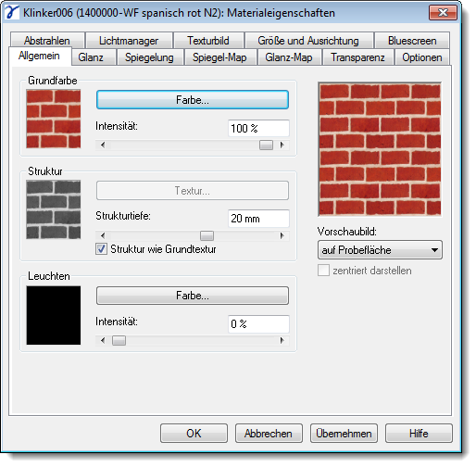Viewport: 476px width, 467px height.
Task: Open the Texturbild tab
Action: click(x=208, y=41)
